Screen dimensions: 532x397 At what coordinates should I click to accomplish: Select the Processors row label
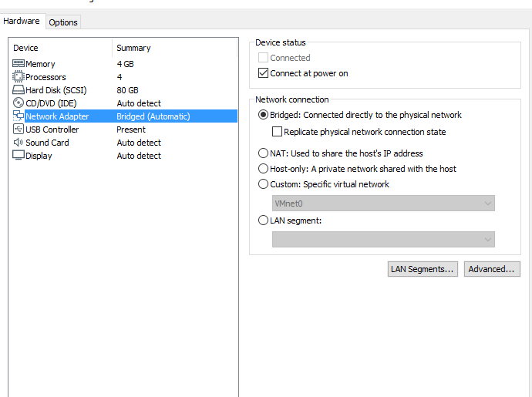pyautogui.click(x=45, y=77)
